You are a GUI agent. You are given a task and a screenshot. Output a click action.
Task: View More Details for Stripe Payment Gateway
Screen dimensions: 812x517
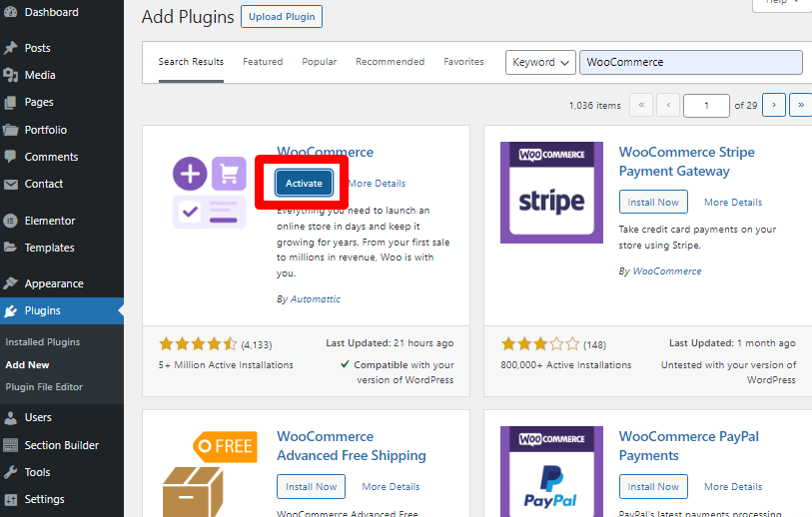tap(733, 202)
